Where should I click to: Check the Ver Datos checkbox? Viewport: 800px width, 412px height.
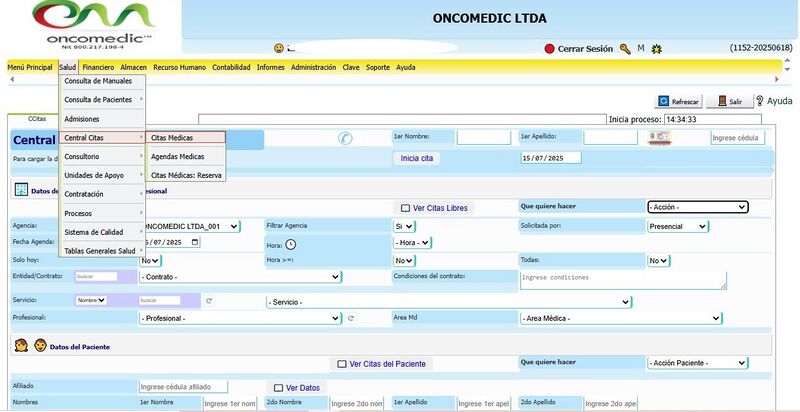pos(278,387)
